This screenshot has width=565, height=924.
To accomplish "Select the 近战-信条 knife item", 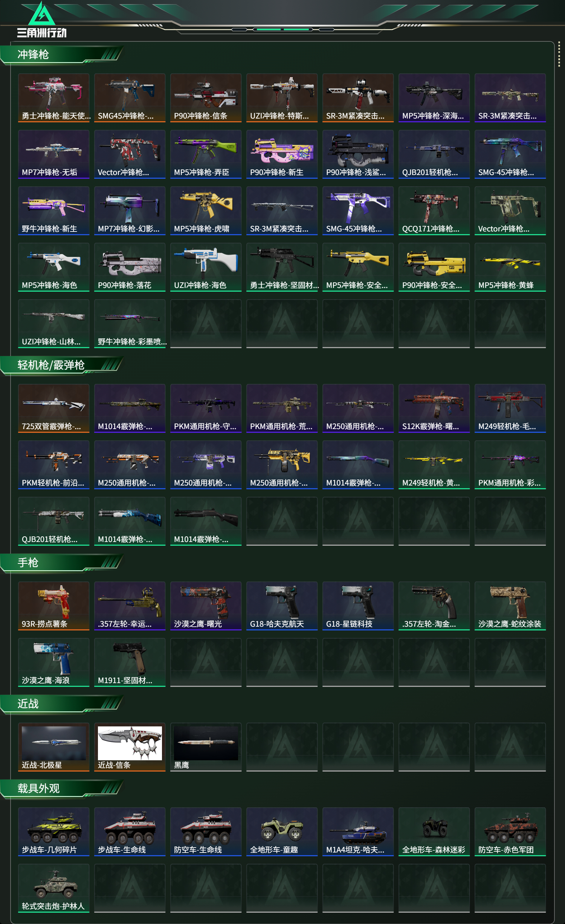I will [130, 747].
